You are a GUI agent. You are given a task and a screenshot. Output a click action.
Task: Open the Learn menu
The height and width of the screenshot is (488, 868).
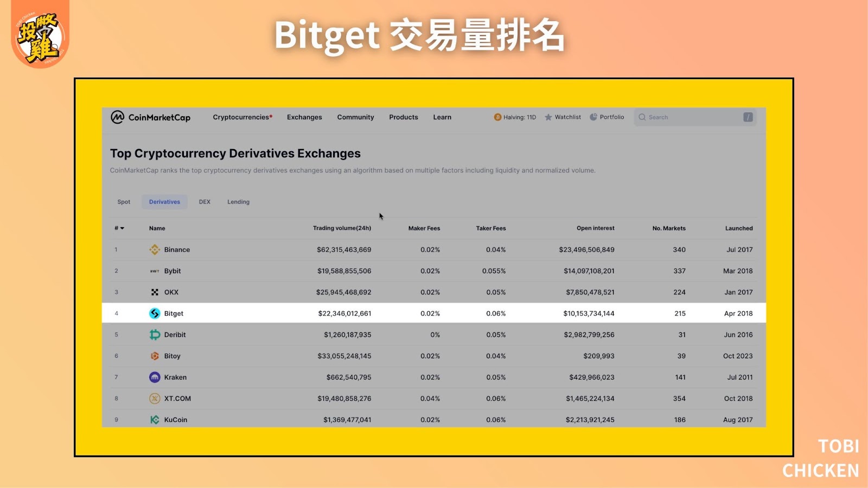pos(442,117)
